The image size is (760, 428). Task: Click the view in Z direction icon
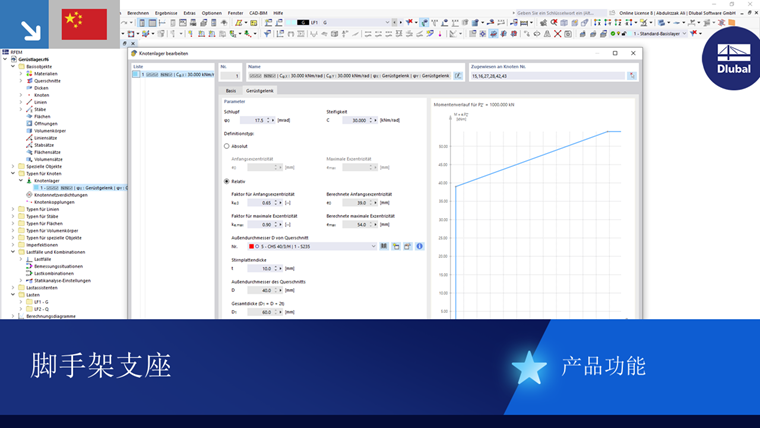coord(618,22)
